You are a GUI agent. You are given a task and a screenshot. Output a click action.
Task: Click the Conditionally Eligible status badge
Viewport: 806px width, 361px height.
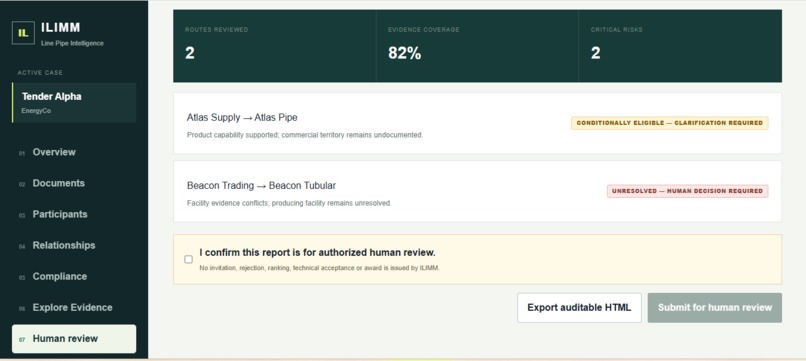coord(670,123)
